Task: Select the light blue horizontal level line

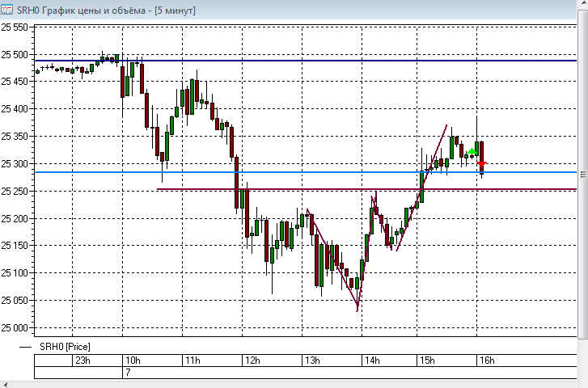Action: tap(306, 172)
